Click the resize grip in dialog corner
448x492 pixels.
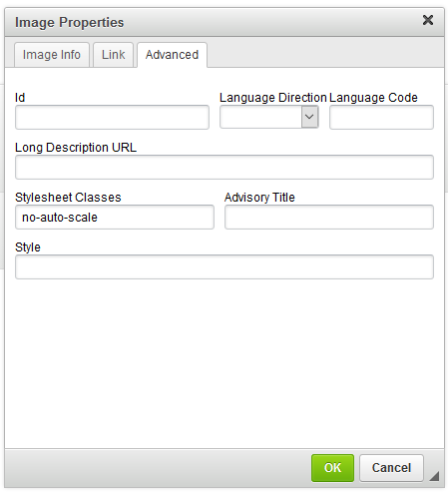434,476
